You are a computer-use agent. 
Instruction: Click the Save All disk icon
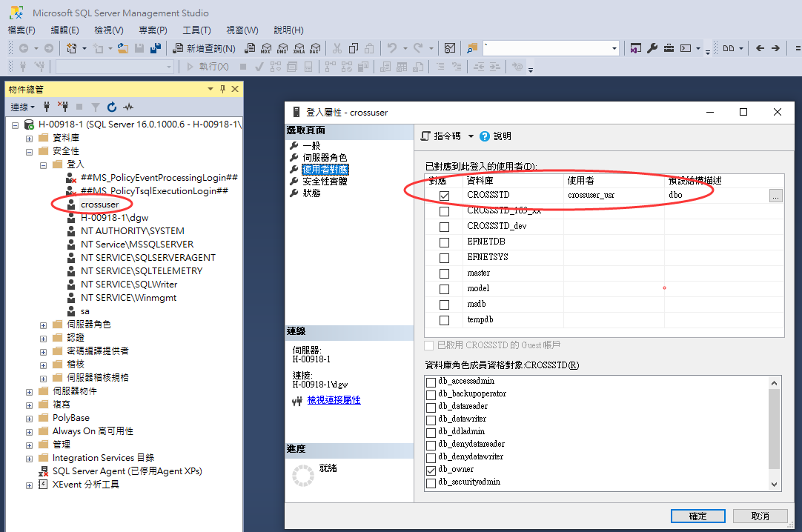[x=156, y=48]
